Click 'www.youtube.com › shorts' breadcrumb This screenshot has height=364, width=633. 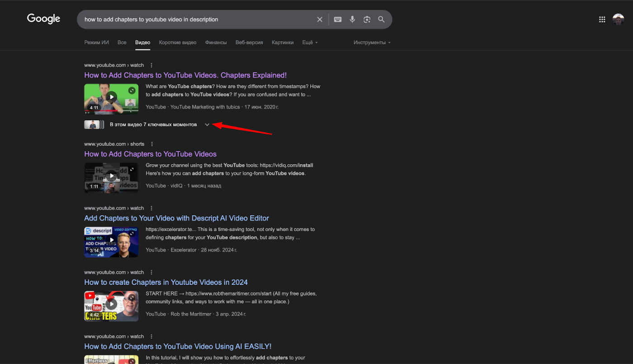coord(114,144)
